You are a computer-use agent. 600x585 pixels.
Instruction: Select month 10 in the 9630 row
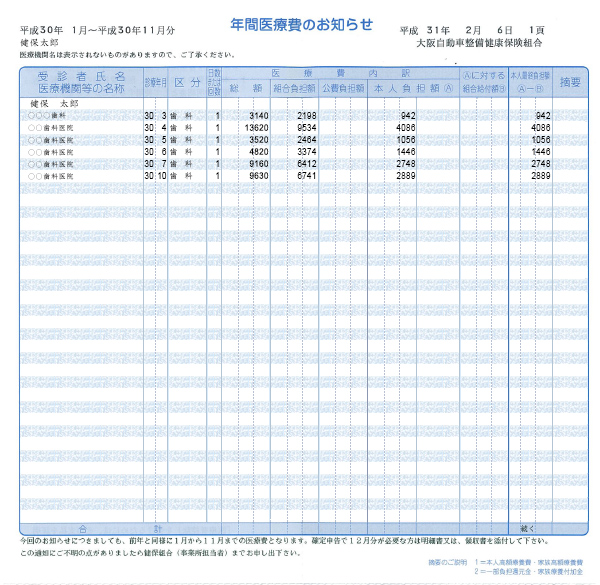(x=162, y=176)
